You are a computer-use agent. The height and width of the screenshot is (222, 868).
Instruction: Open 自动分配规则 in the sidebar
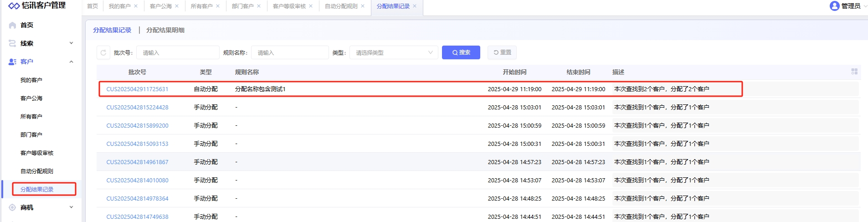[37, 171]
